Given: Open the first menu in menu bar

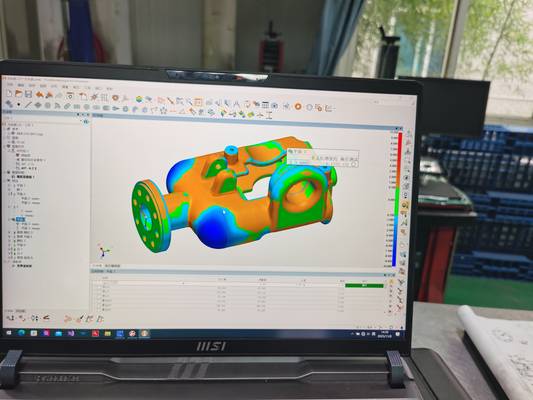Looking at the screenshot, I should pos(10,84).
